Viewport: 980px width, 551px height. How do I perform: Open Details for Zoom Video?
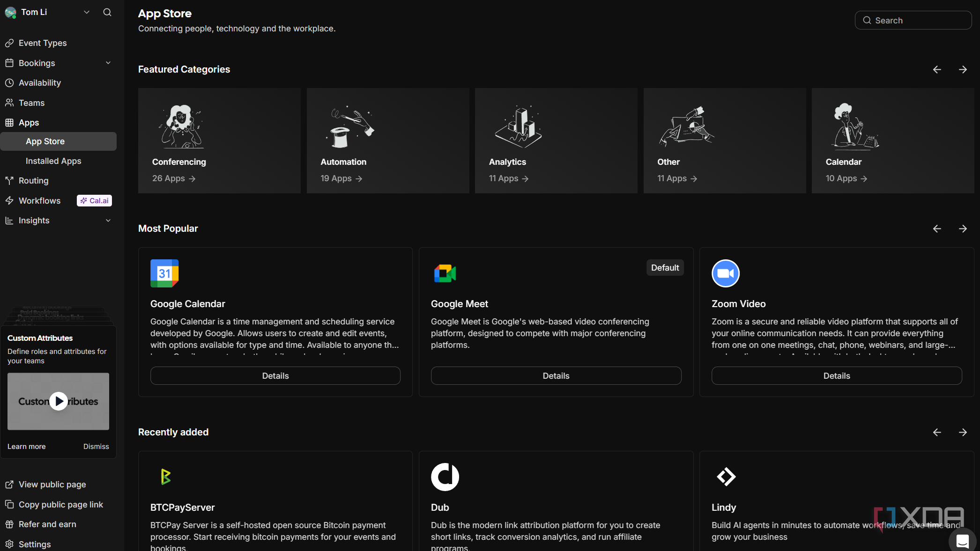(x=837, y=376)
